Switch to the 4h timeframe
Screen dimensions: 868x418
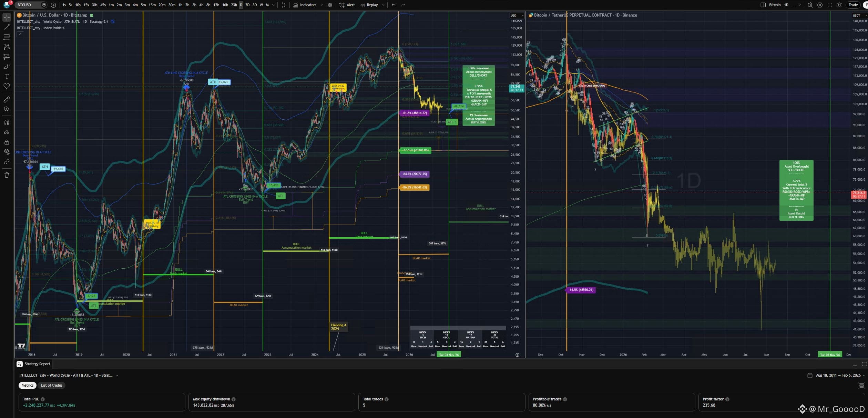click(x=201, y=5)
